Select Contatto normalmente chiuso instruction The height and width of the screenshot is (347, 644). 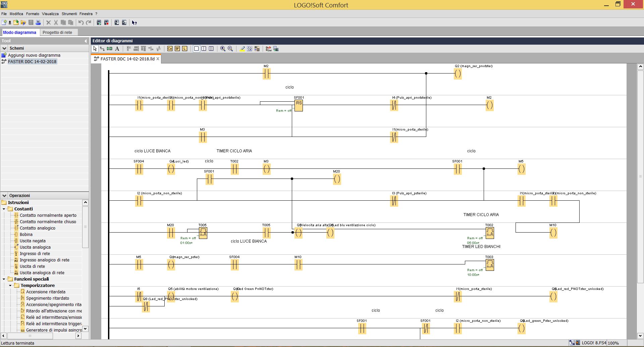click(x=48, y=221)
